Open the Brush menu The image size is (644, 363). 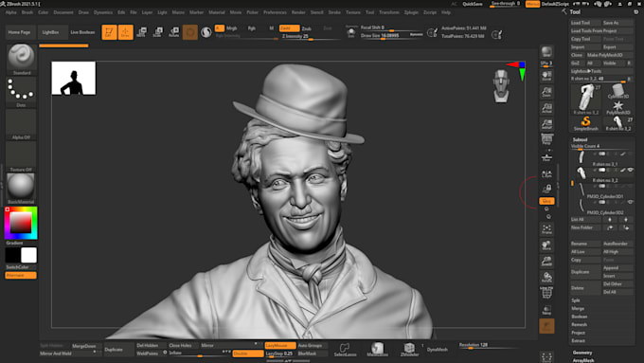[27, 12]
